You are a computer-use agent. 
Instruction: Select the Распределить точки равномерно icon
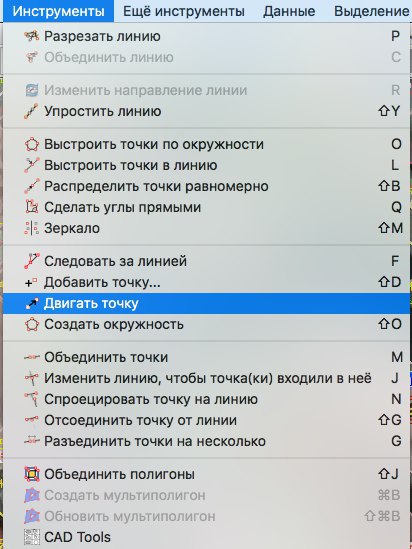(32, 186)
